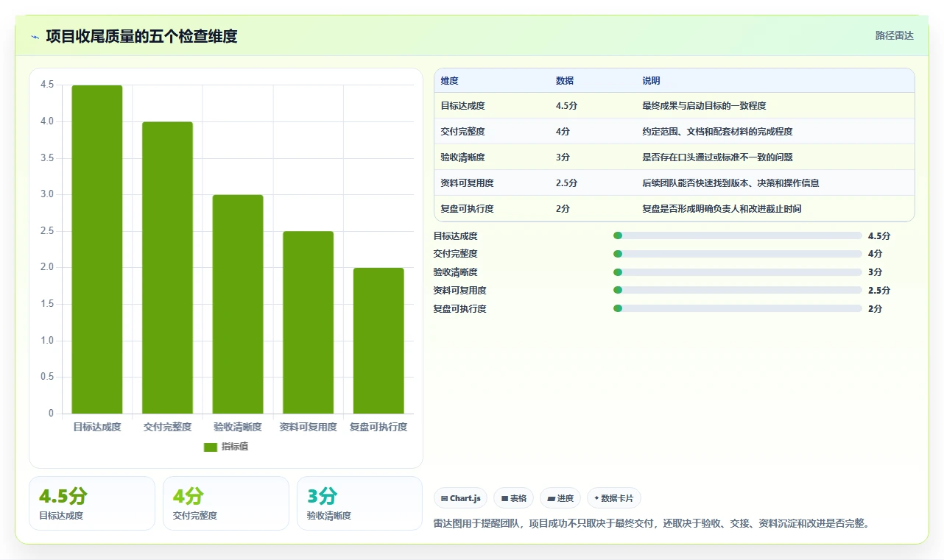Click the 雷达图用于提醒团队 footer note
This screenshot has width=944, height=560.
(653, 524)
